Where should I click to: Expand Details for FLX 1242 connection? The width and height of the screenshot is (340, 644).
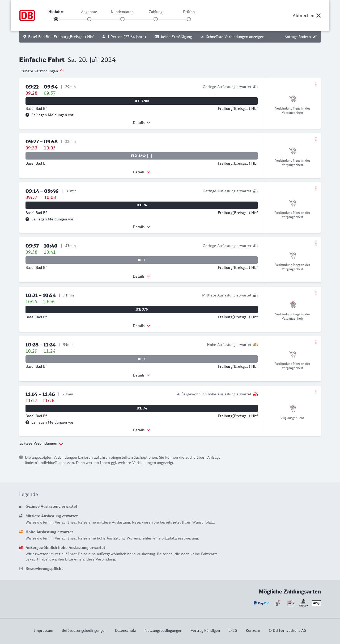coord(142,172)
